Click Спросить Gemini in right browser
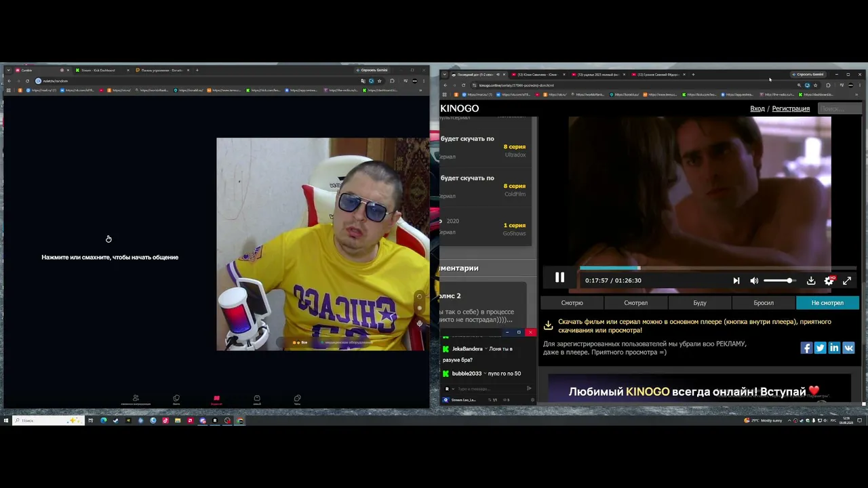868x488 pixels. (808, 75)
